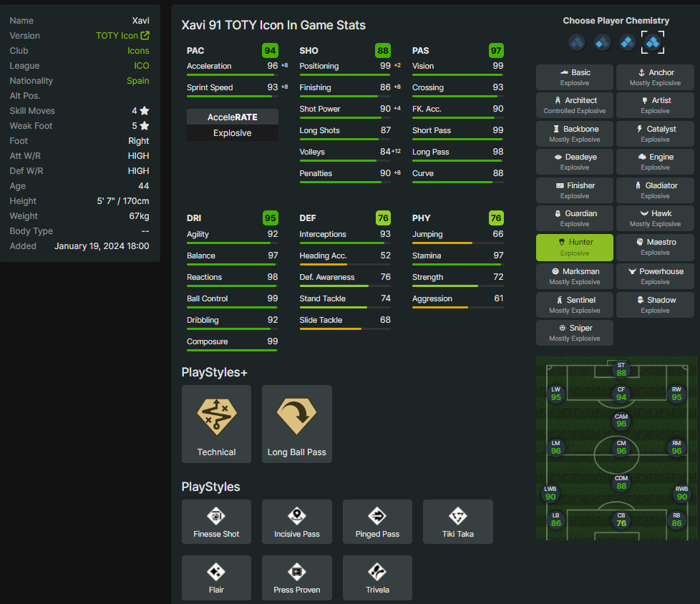Viewport: 700px width, 604px height.
Task: Click the Volleys 84 stat row
Action: point(350,154)
